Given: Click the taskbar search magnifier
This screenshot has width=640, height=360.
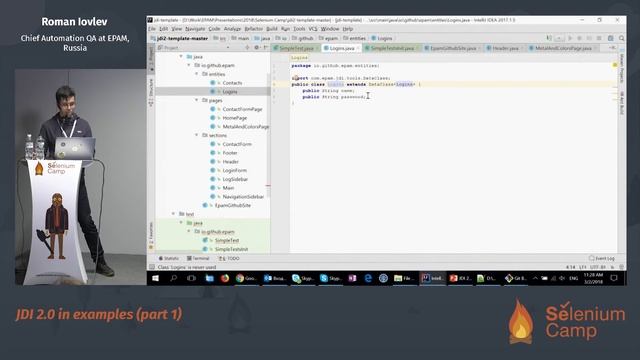Looking at the screenshot, I should [x=173, y=278].
